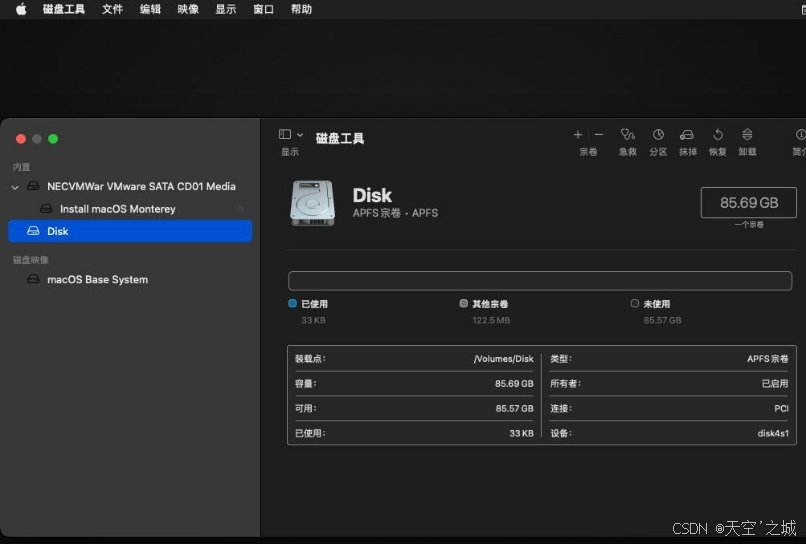Open the 文件 menu
806x545 pixels.
click(x=112, y=9)
